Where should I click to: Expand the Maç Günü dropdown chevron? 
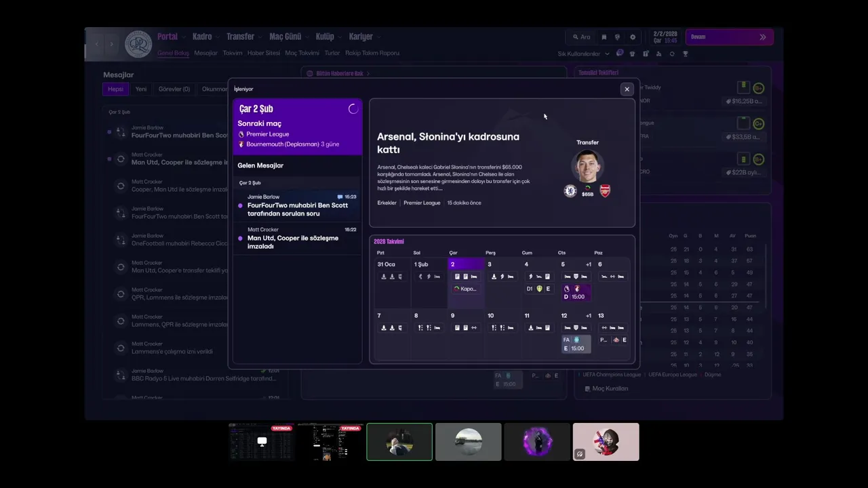click(x=307, y=37)
